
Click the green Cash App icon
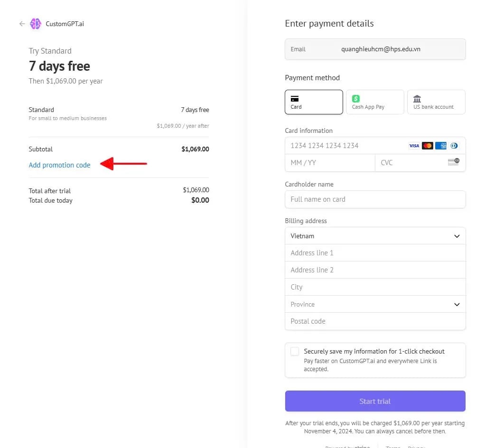356,99
